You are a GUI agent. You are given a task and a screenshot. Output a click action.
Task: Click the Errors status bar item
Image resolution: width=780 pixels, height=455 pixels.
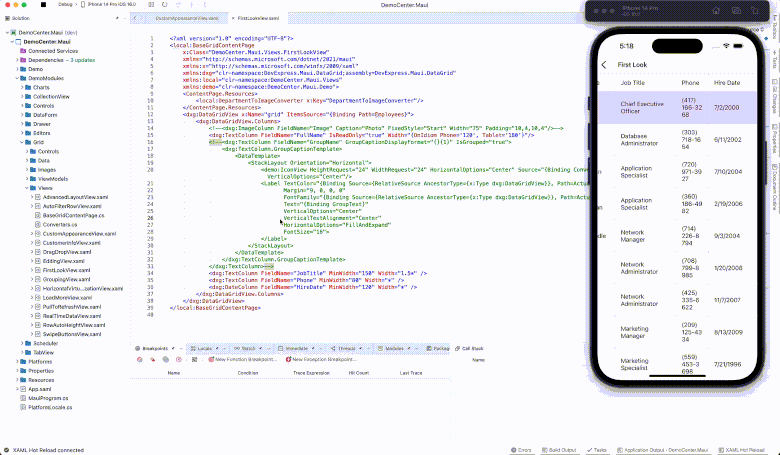tap(521, 450)
